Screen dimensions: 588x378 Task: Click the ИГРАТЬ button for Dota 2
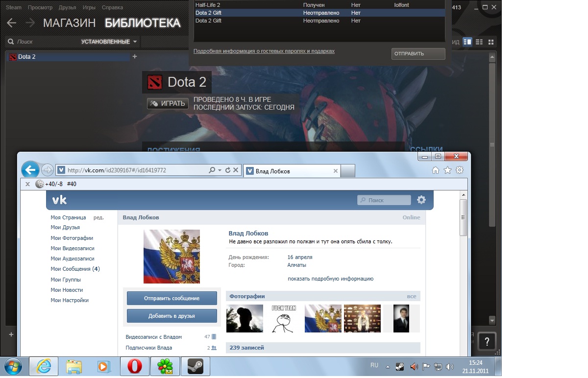click(x=168, y=103)
